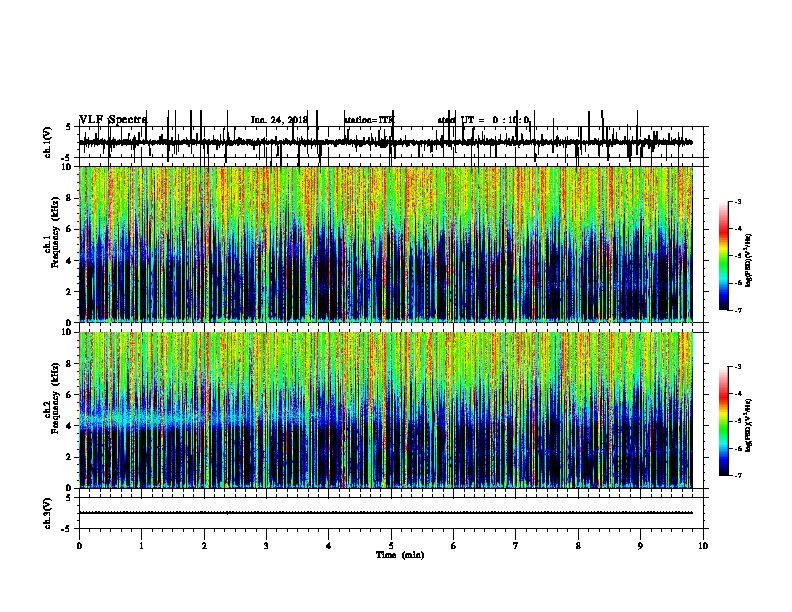The width and height of the screenshot is (792, 612).
Task: Click the "Time (min)" axis title
Action: [400, 555]
